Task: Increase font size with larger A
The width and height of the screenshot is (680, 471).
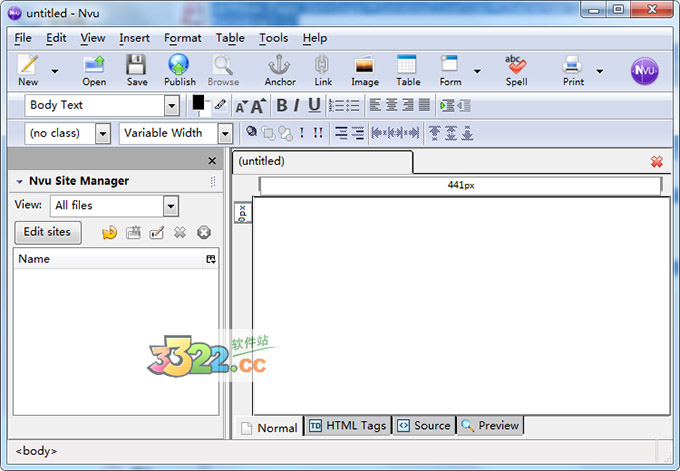Action: click(258, 105)
